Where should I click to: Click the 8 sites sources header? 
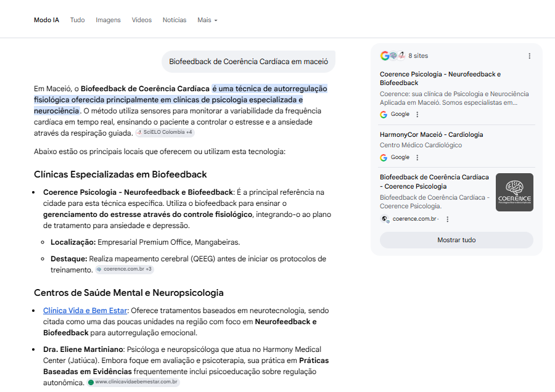pyautogui.click(x=418, y=56)
